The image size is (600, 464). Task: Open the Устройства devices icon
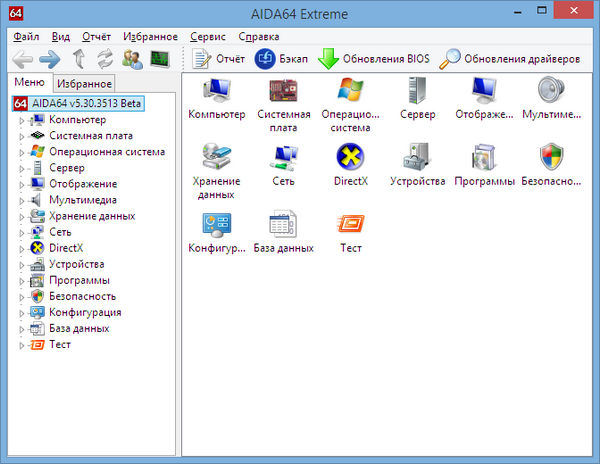[x=417, y=157]
